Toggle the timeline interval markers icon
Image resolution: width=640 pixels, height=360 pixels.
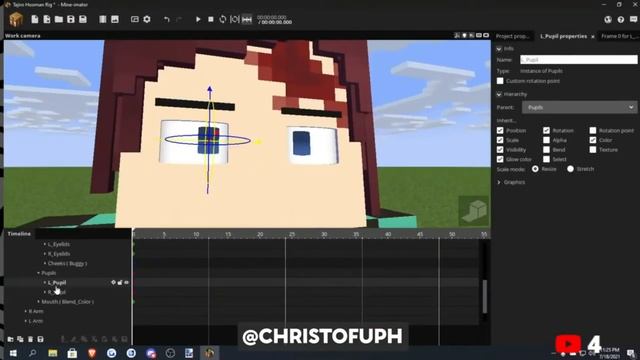pyautogui.click(x=247, y=19)
